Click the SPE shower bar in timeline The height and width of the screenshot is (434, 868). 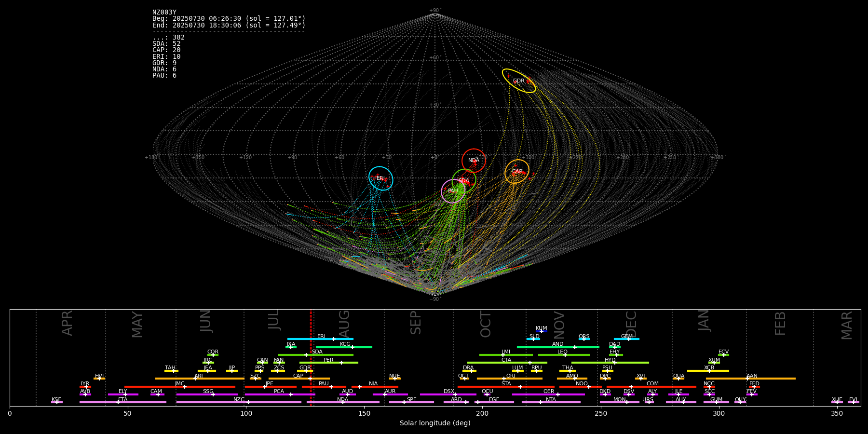pyautogui.click(x=411, y=402)
